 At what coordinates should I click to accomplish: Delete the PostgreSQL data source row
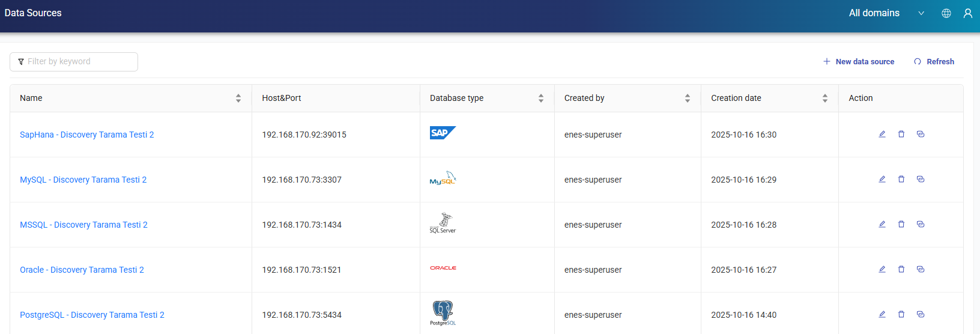901,314
